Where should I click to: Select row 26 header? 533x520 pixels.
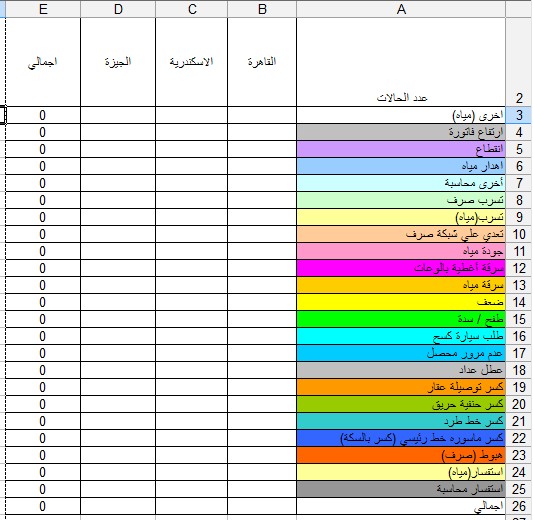519,506
